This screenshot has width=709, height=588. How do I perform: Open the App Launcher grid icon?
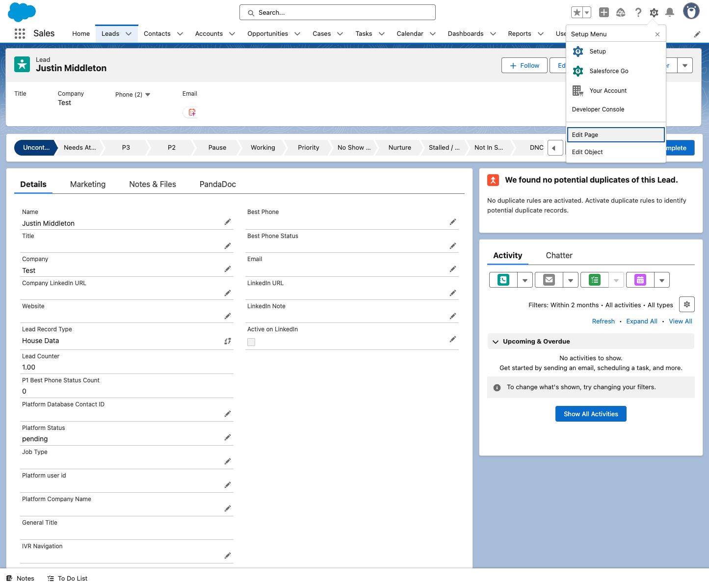20,33
